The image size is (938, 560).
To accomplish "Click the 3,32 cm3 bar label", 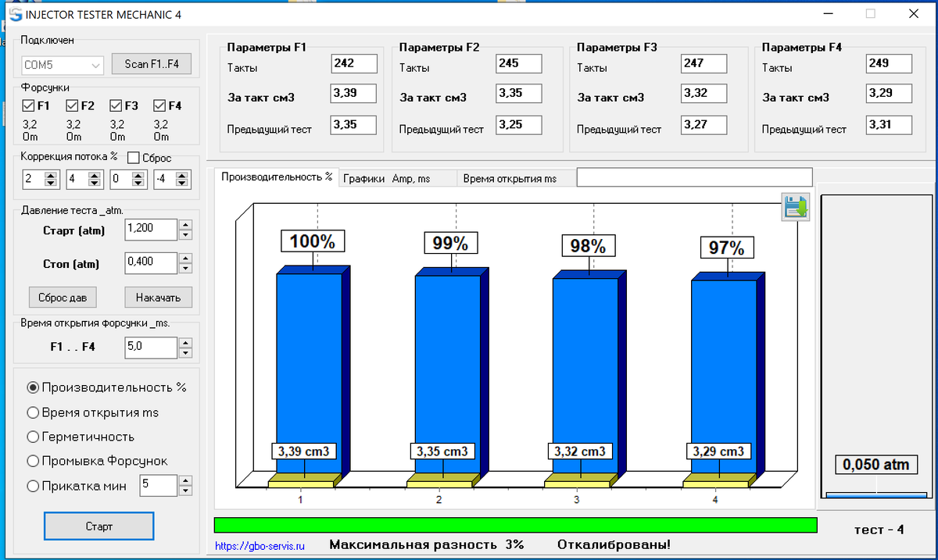I will tap(581, 451).
